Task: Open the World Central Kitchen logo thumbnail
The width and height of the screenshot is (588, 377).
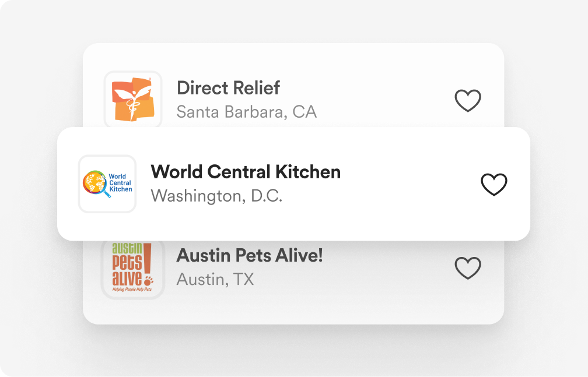Action: 107,184
